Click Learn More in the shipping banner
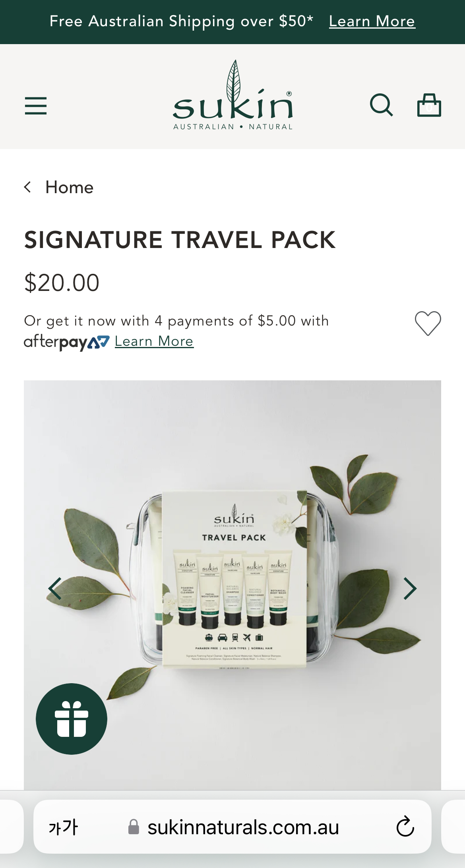This screenshot has width=465, height=868. click(x=372, y=21)
